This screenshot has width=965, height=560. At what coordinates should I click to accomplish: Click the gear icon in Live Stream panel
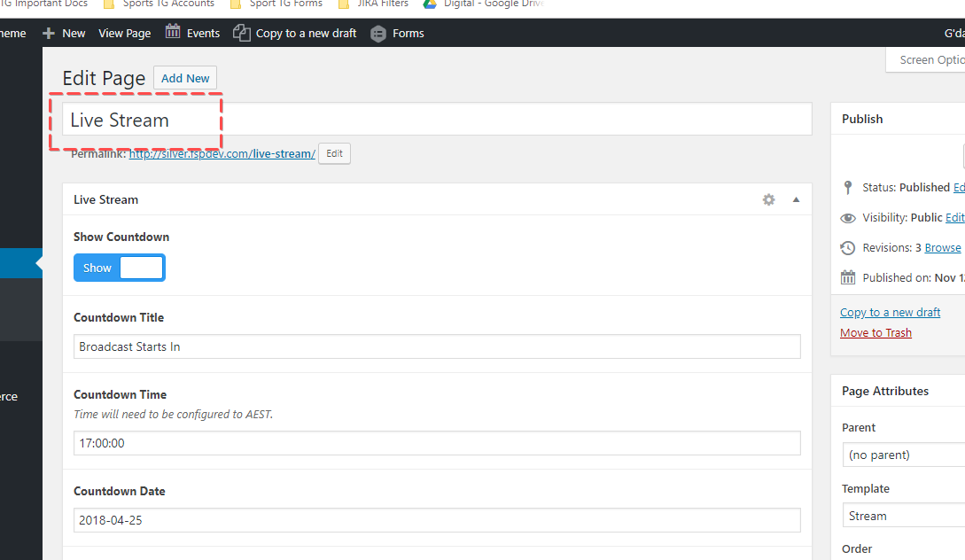[x=768, y=199]
